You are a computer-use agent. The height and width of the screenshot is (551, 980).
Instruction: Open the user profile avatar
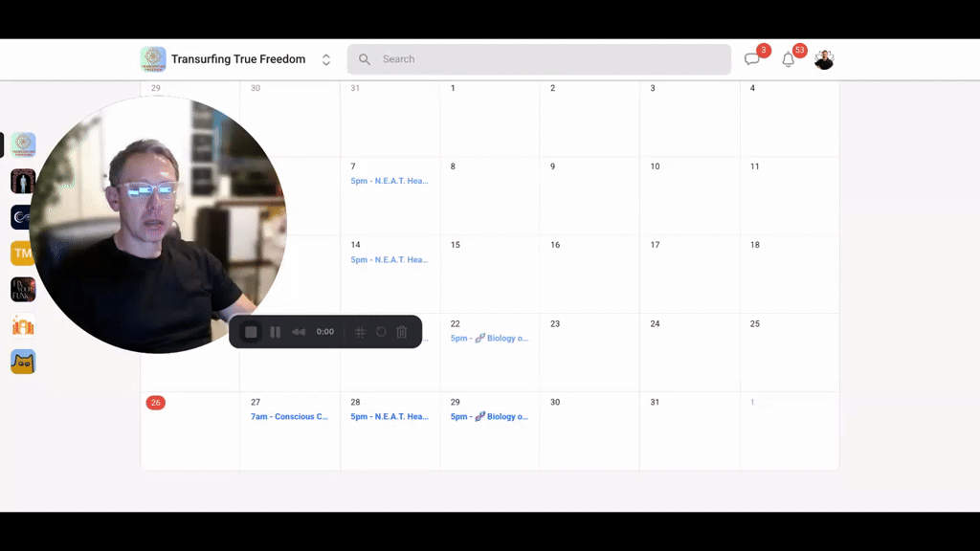pos(824,59)
